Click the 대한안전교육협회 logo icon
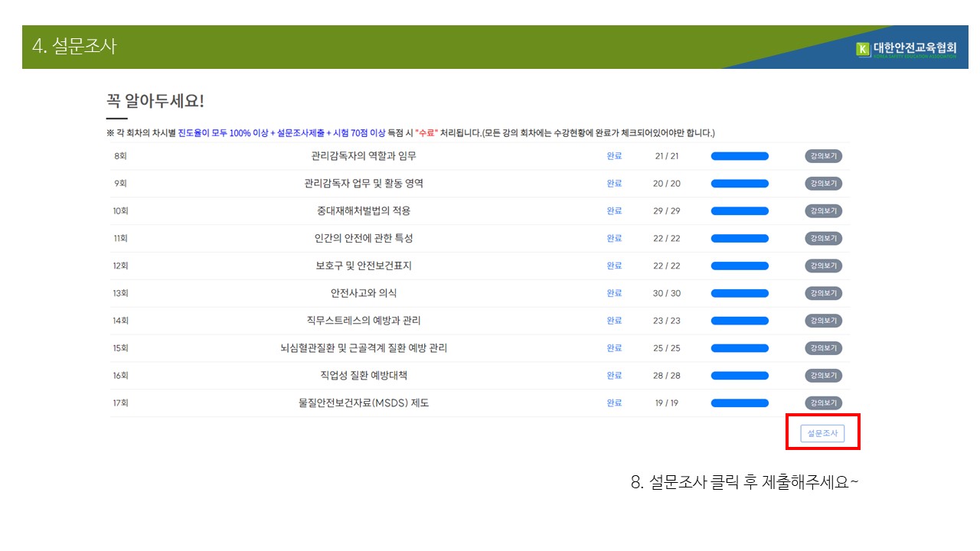Image resolution: width=980 pixels, height=551 pixels. point(863,50)
